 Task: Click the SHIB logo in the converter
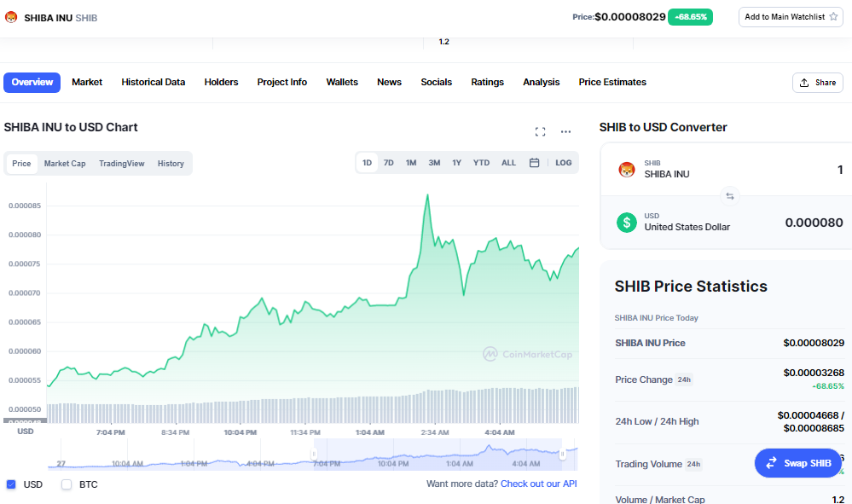click(627, 169)
